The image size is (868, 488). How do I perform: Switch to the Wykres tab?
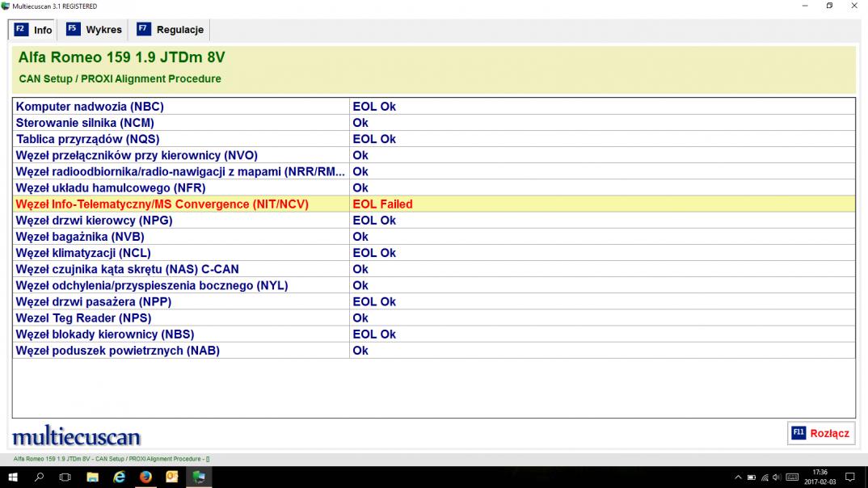click(x=94, y=30)
